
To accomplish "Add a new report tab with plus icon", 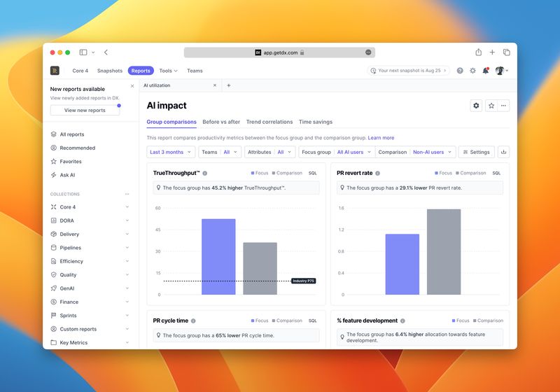I will pos(228,85).
